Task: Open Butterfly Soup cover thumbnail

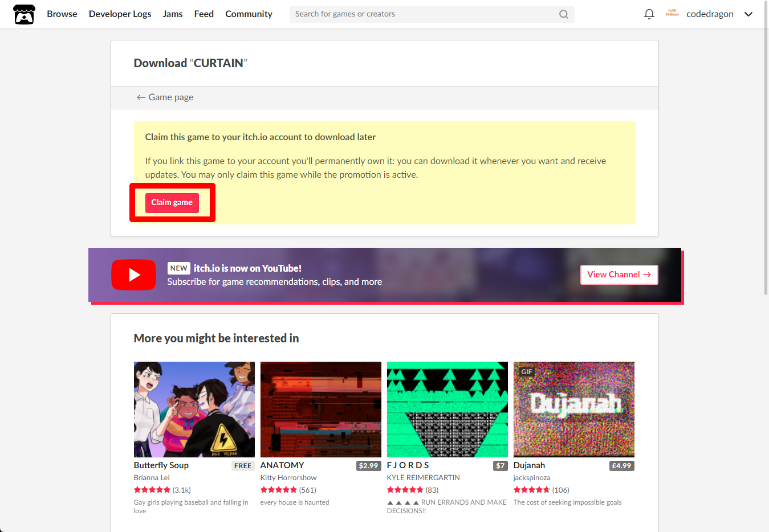Action: [194, 410]
